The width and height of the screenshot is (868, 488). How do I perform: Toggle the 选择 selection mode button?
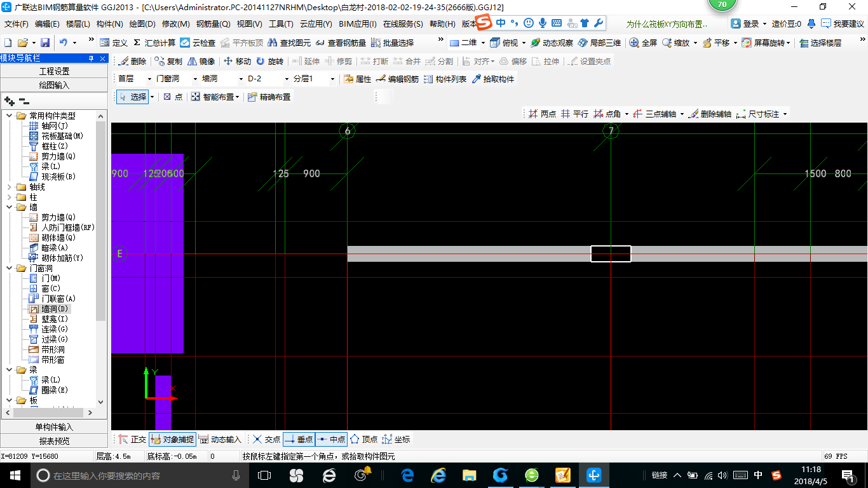pyautogui.click(x=132, y=97)
